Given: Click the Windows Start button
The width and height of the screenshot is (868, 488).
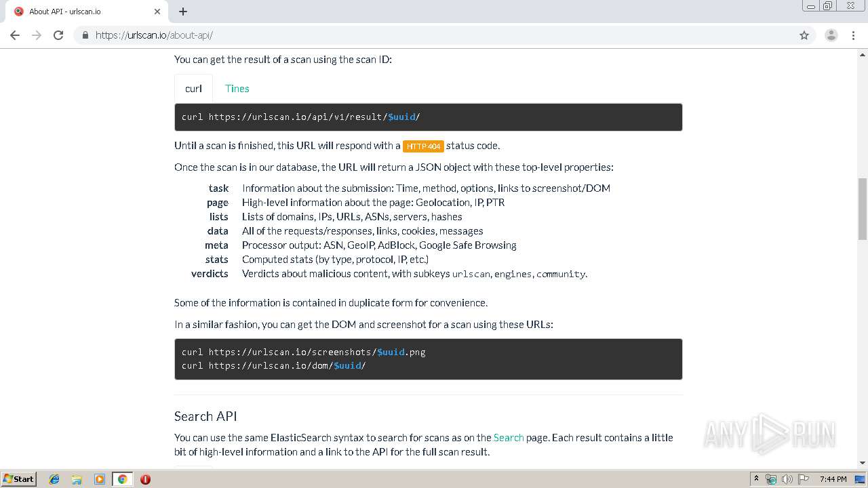Looking at the screenshot, I should [x=18, y=479].
